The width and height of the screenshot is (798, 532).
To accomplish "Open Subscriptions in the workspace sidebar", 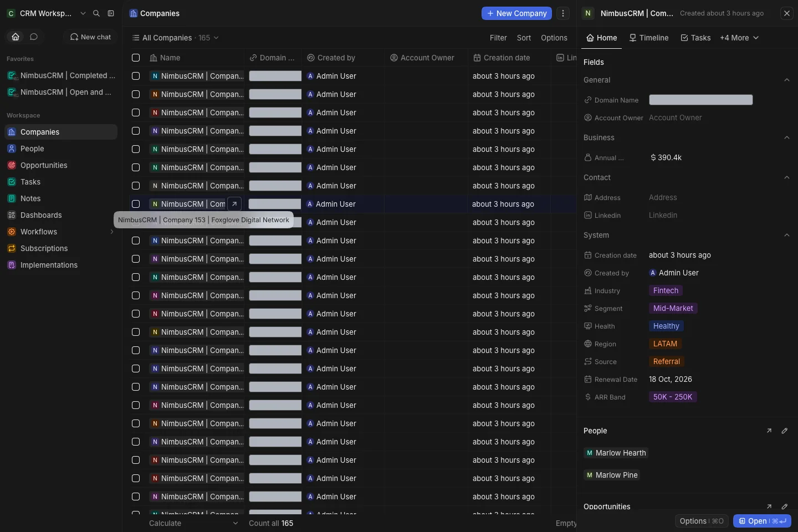I will (x=61, y=248).
